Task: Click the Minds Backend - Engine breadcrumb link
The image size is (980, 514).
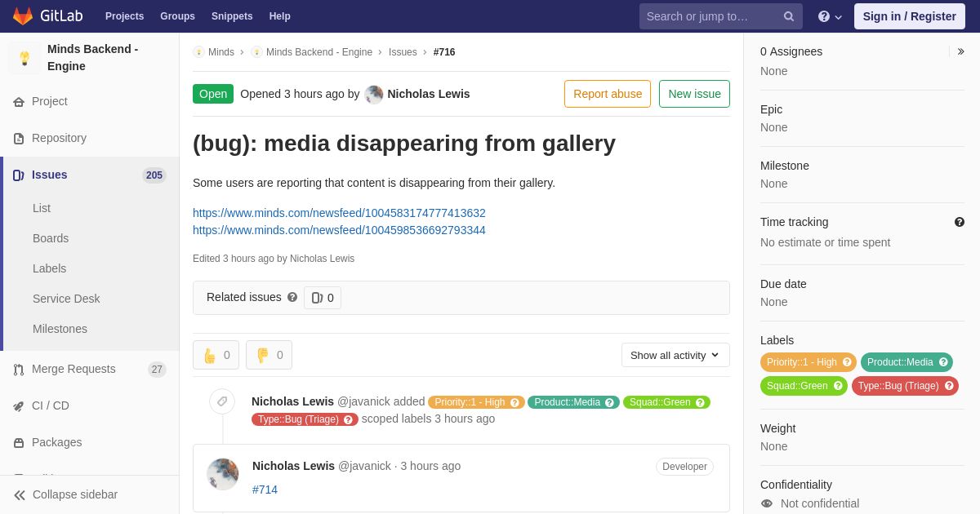Action: point(319,52)
